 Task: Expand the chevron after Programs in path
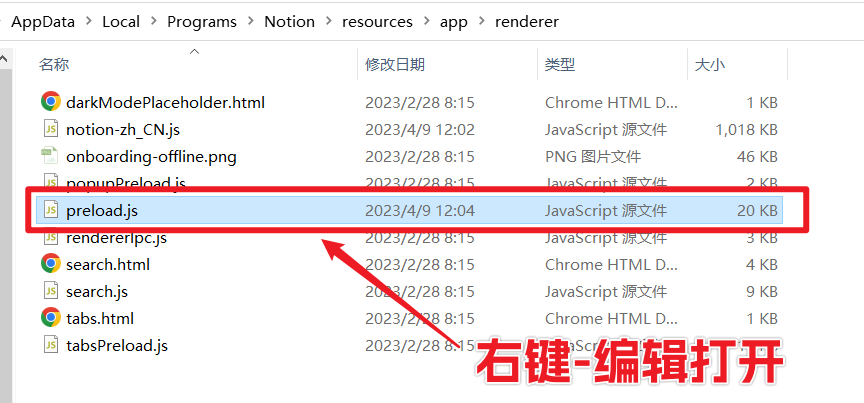[251, 22]
